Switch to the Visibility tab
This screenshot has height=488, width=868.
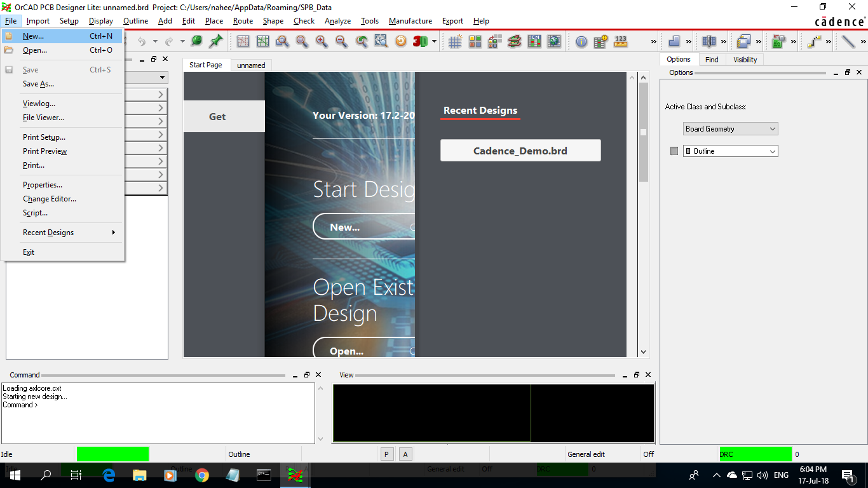(x=745, y=59)
